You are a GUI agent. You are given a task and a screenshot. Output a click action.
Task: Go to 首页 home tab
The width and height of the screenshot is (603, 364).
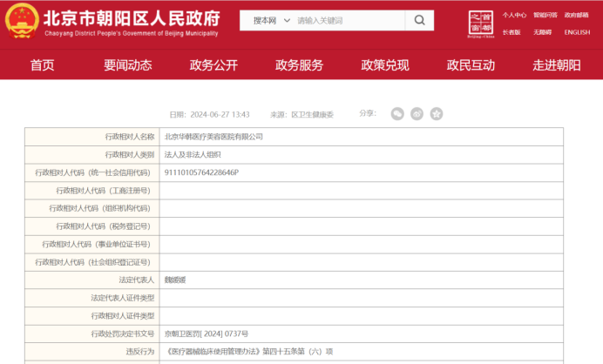[x=42, y=65]
